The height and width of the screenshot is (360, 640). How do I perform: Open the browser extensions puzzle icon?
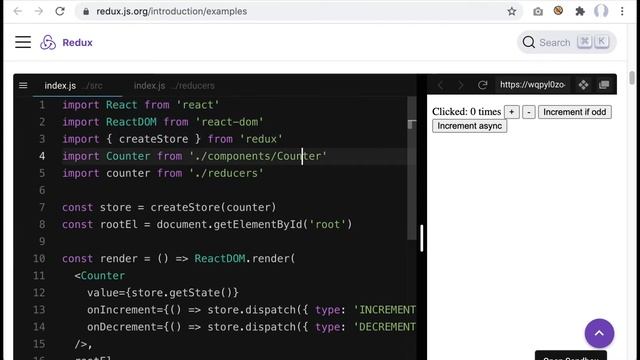pyautogui.click(x=580, y=11)
